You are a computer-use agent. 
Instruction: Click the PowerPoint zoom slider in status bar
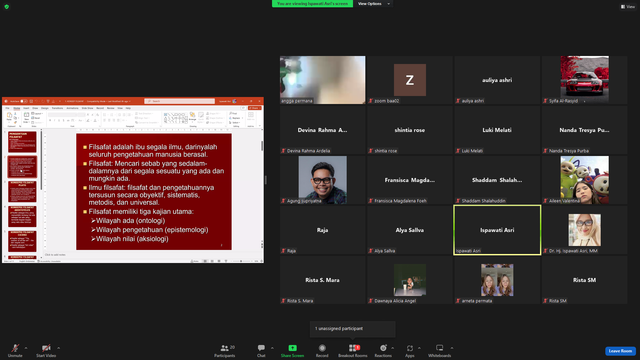point(241,261)
